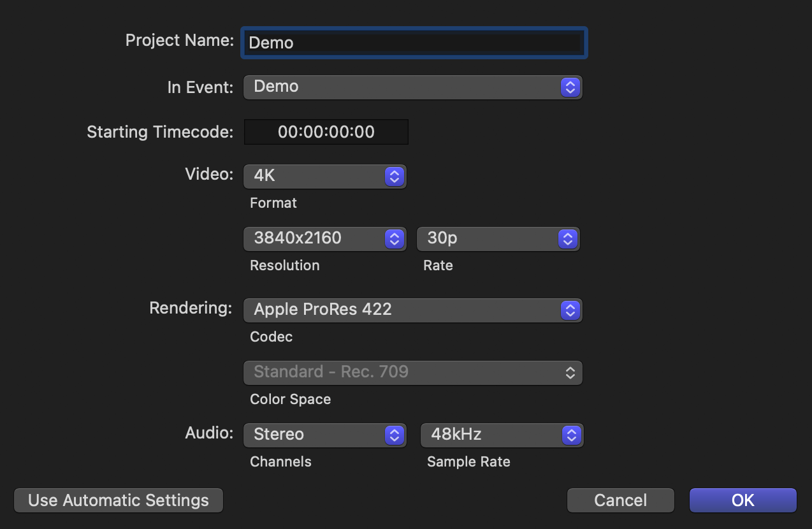This screenshot has height=529, width=812.
Task: Open the Video Format dropdown showing 4K
Action: (x=324, y=177)
